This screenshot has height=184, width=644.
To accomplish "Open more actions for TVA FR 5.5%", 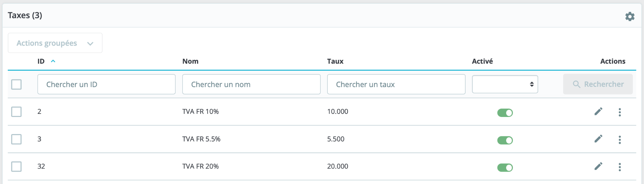I will click(x=620, y=139).
